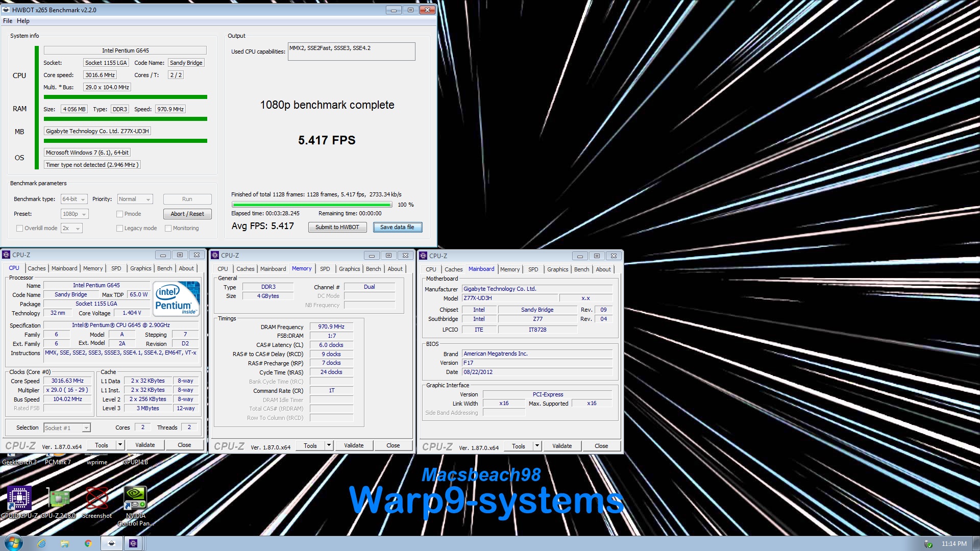Open the Preset 1080p dropdown

[75, 214]
